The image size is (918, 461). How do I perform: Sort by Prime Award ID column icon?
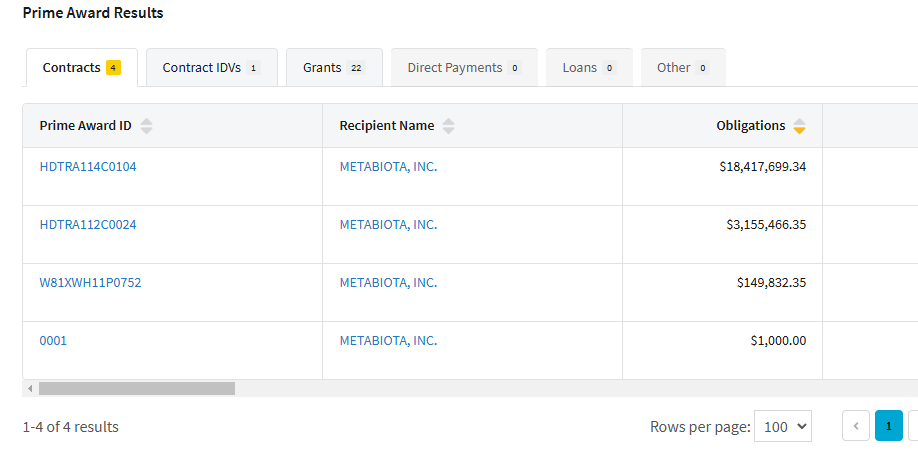146,126
